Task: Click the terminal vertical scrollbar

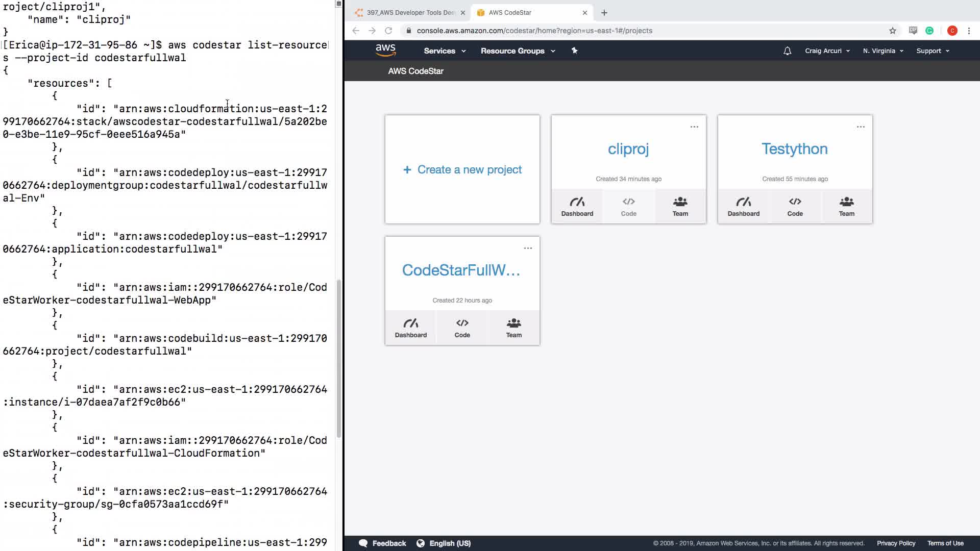Action: pos(338,357)
